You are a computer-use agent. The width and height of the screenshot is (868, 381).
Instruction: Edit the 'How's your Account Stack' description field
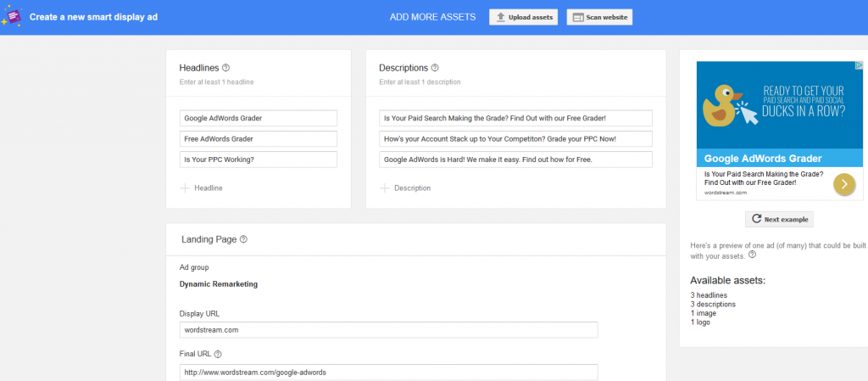[515, 139]
